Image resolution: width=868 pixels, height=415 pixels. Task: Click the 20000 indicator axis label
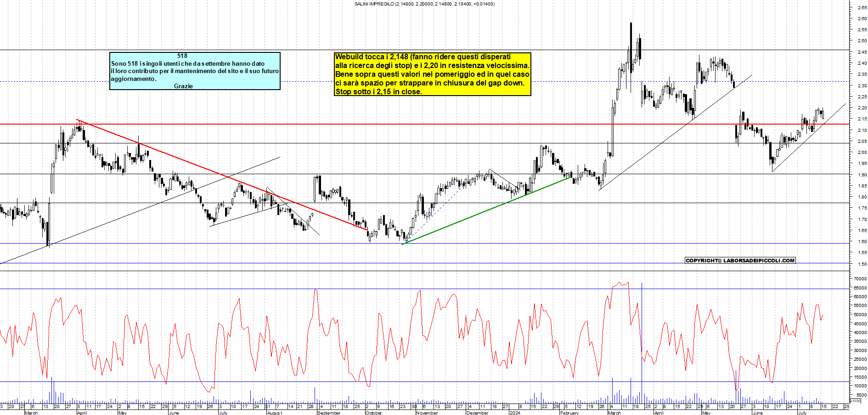tap(860, 368)
